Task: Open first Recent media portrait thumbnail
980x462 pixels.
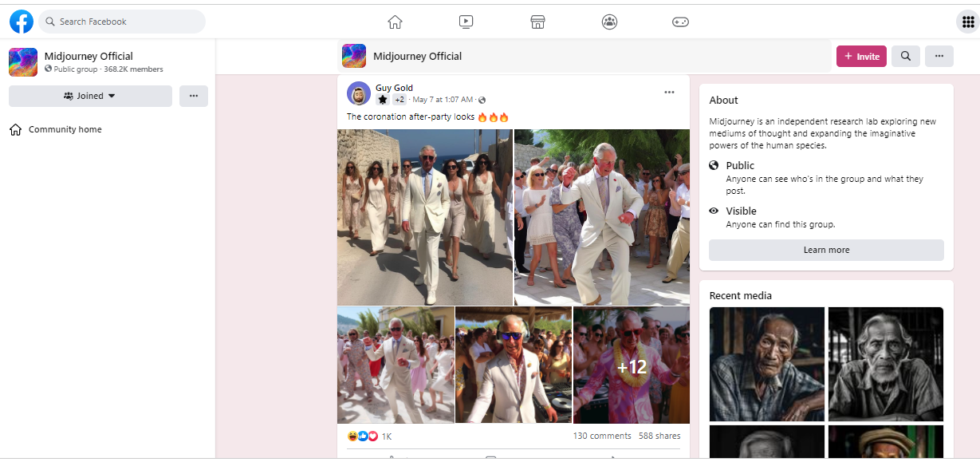Action: coord(767,364)
